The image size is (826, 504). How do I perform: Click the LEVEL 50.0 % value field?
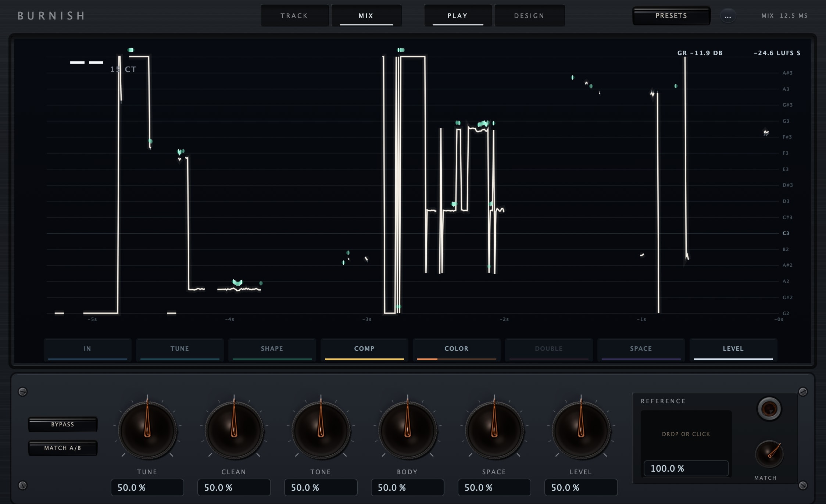pyautogui.click(x=581, y=487)
